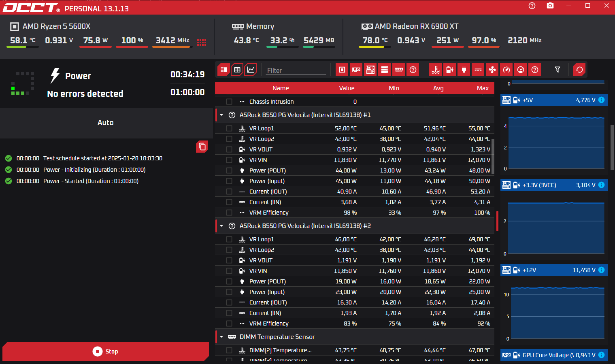Switch to the table-only monitoring view
Image resolution: width=615 pixels, height=364 pixels.
[237, 70]
